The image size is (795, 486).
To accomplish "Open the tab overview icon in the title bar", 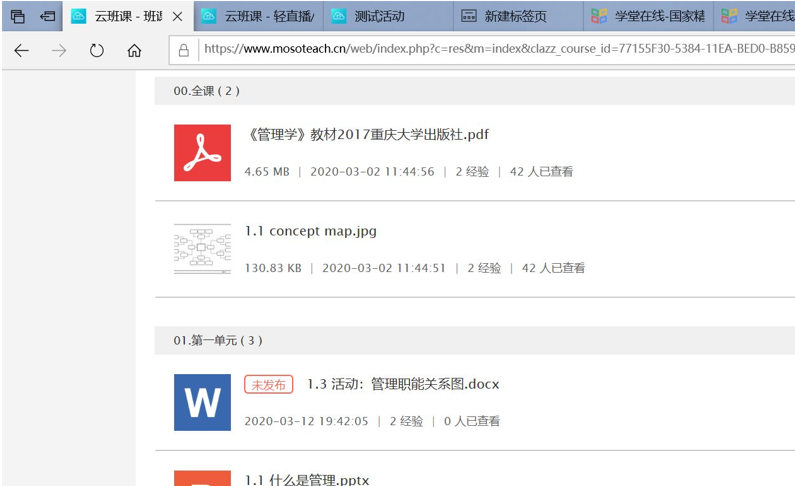I will point(17,16).
